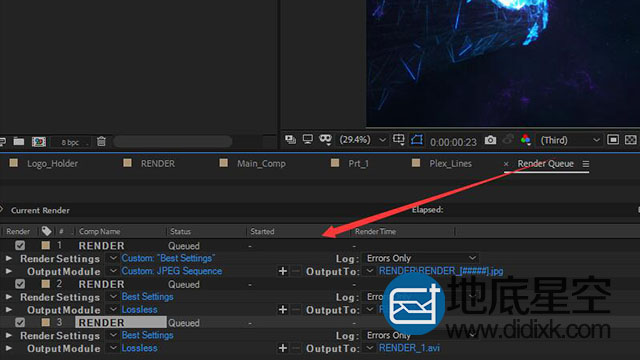The image size is (640, 360).
Task: Expand Render Settings for item 1
Action: (9, 258)
